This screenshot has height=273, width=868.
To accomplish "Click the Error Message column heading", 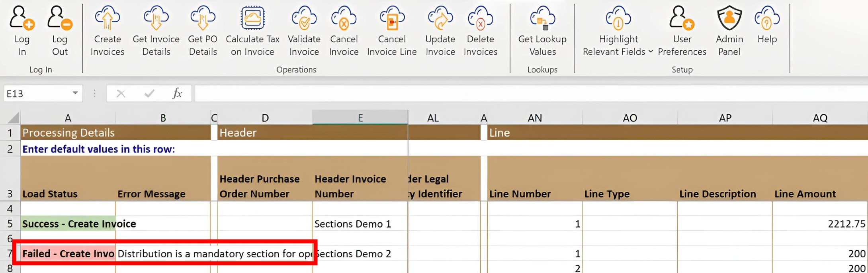I will [163, 178].
